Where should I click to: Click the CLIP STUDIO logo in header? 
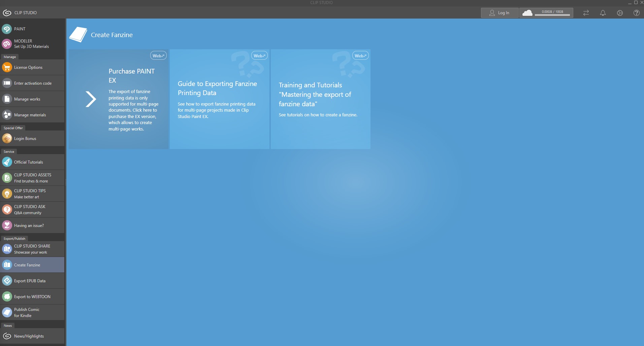[7, 13]
